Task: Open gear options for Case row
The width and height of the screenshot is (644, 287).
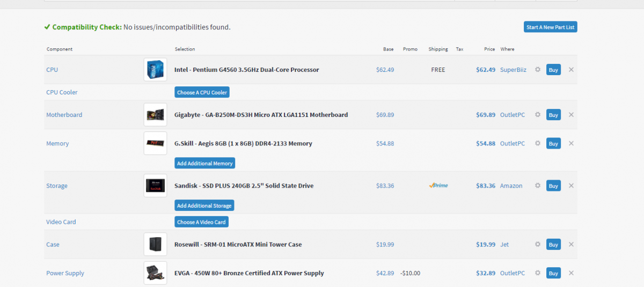Action: (x=538, y=244)
